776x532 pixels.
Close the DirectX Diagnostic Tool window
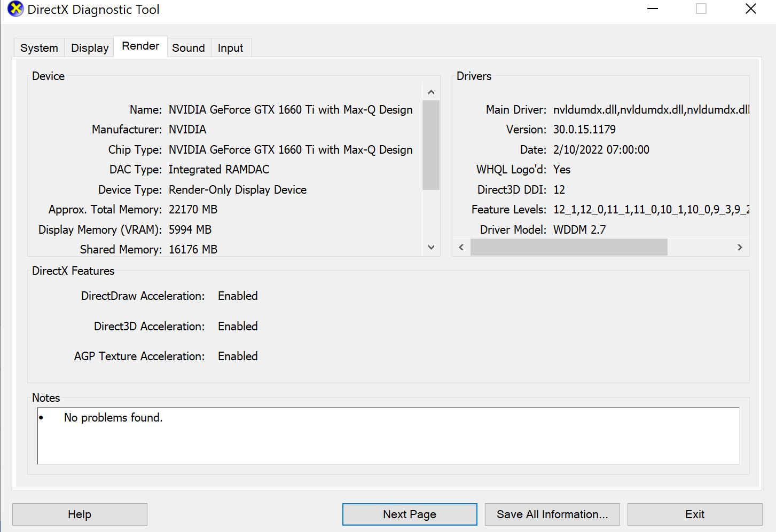[x=751, y=9]
